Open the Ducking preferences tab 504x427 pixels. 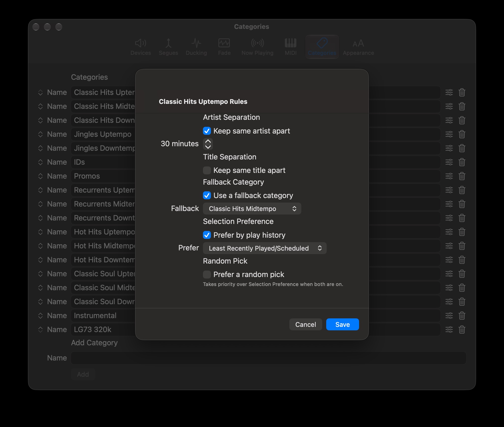pos(196,47)
